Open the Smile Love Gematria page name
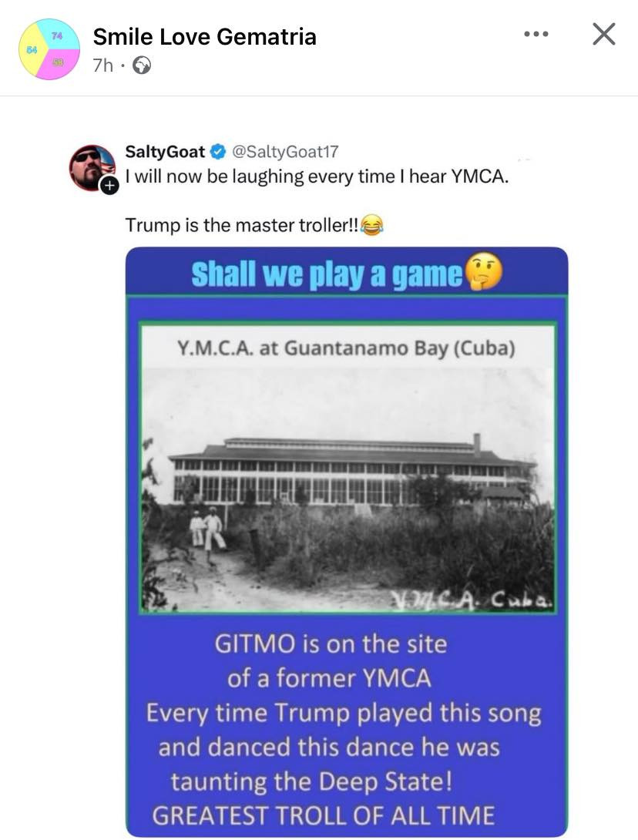The height and width of the screenshot is (840, 638). [204, 36]
